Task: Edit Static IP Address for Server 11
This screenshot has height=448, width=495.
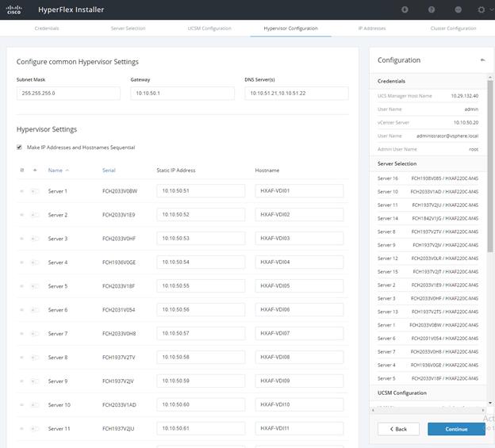Action: 201,428
